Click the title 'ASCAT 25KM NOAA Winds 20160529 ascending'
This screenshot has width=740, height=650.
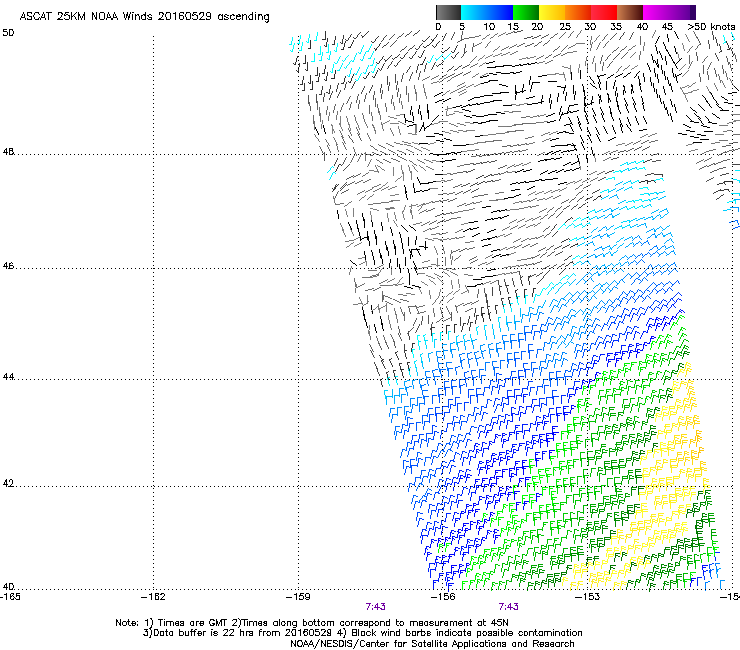144,17
